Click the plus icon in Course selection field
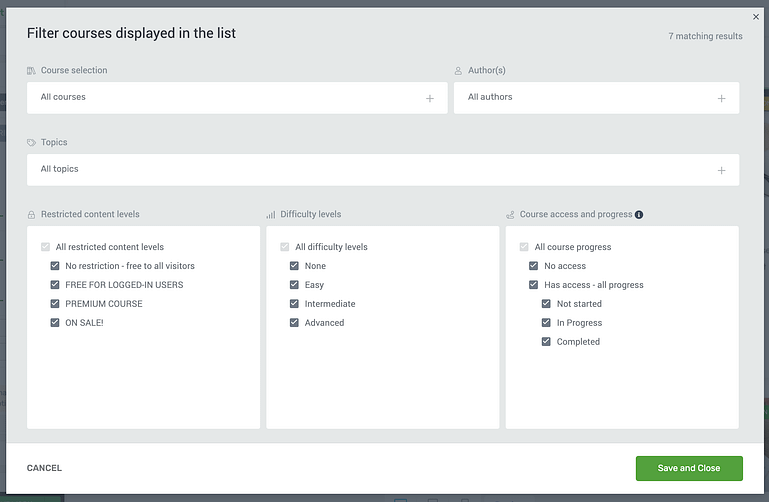This screenshot has height=502, width=769. tap(430, 99)
